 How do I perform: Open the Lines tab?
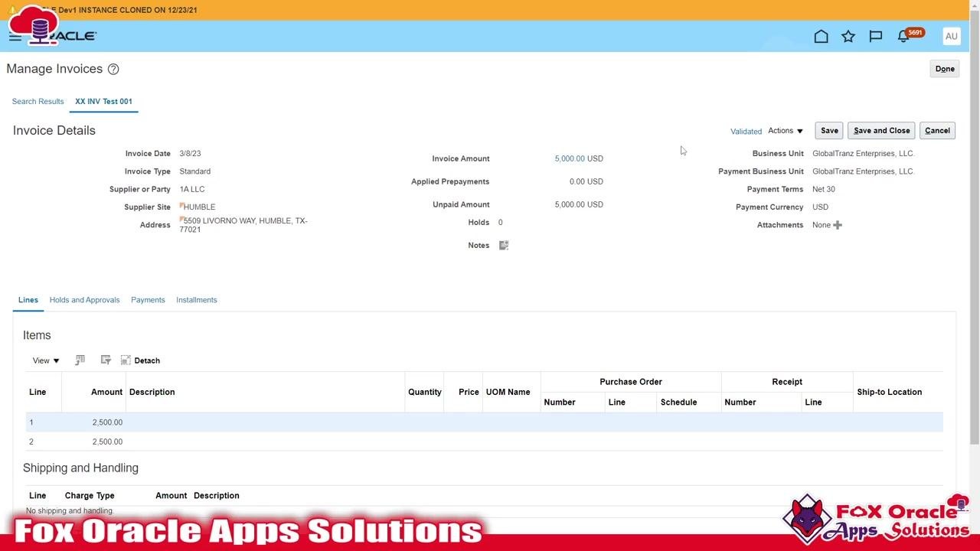tap(28, 300)
